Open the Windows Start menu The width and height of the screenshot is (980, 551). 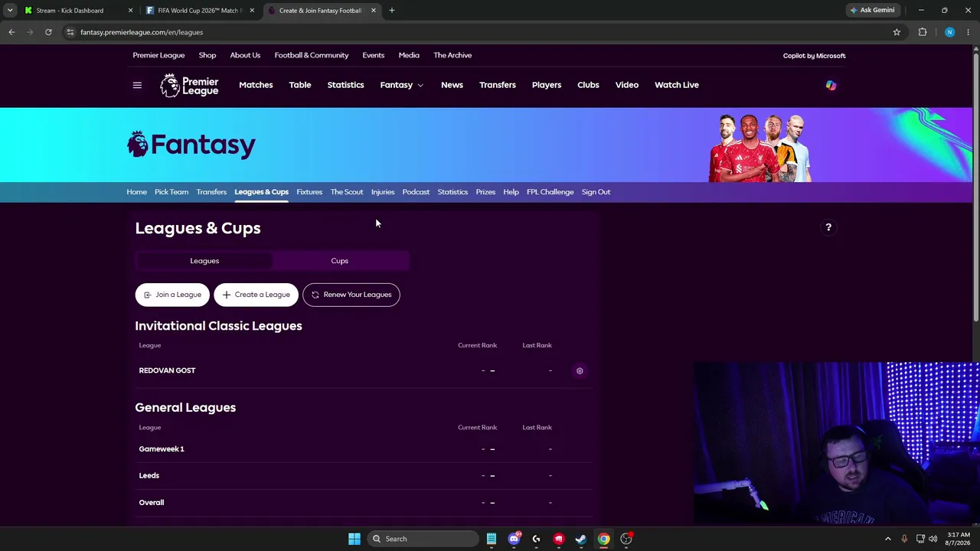(354, 539)
